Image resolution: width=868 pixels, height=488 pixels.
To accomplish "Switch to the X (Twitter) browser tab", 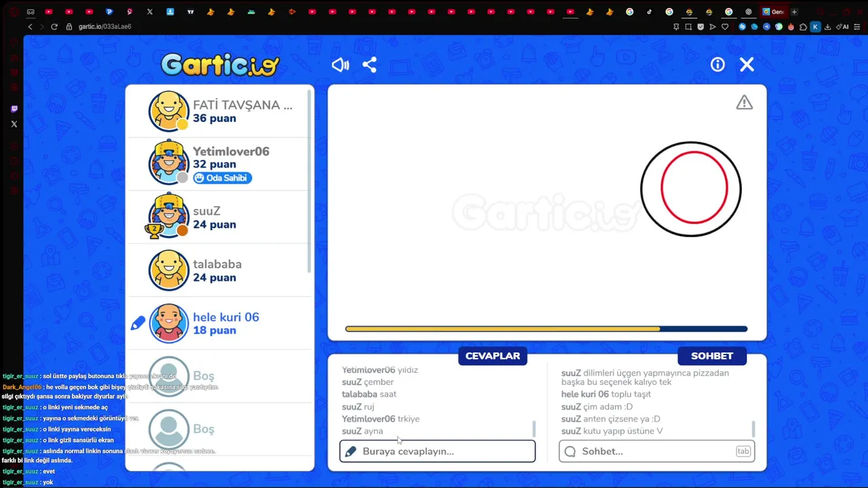I will pos(150,12).
